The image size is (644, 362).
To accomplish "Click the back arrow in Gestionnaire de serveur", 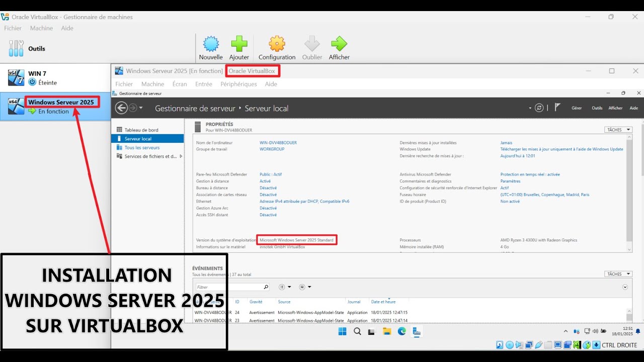I will tap(121, 108).
